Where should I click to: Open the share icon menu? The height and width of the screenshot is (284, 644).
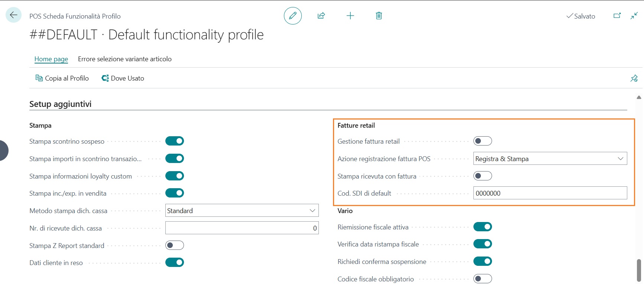[321, 16]
